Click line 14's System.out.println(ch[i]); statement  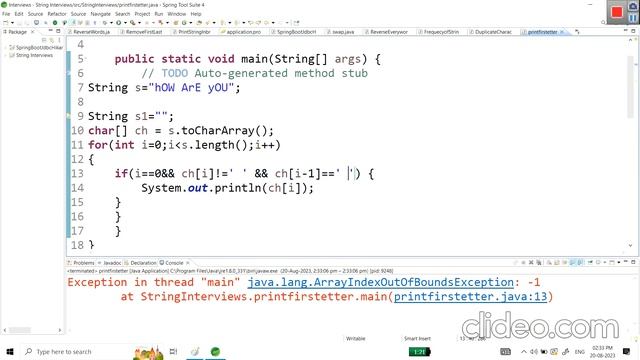227,188
